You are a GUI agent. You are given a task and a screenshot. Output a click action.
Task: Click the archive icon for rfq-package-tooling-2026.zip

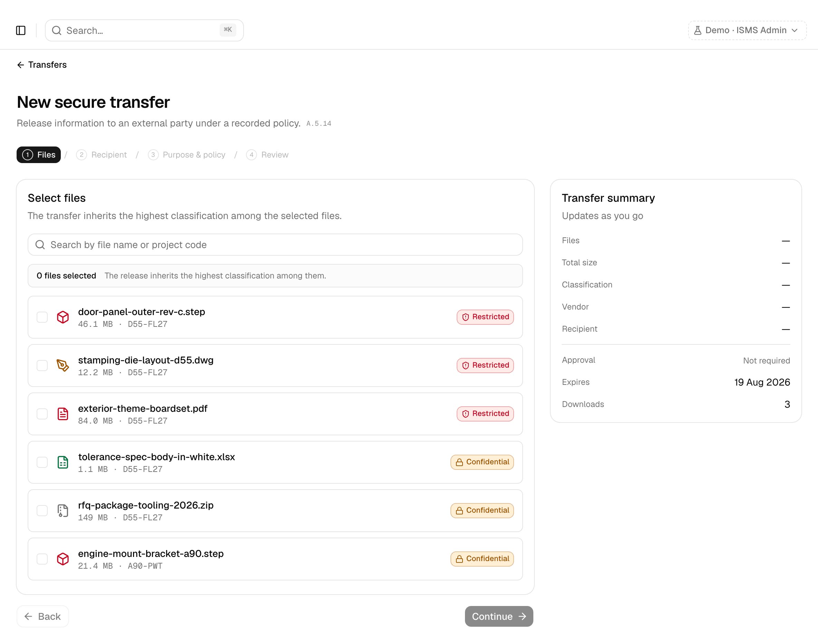[x=63, y=511]
